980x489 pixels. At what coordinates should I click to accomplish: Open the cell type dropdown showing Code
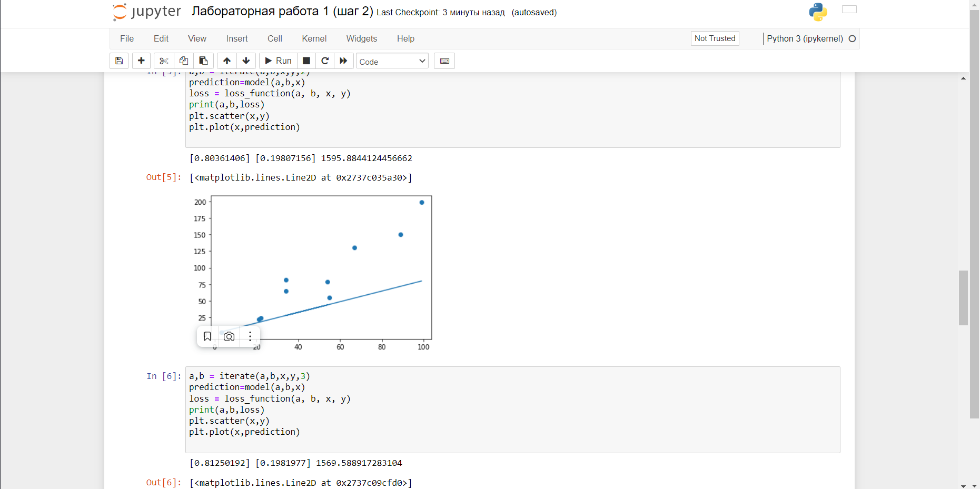[392, 61]
